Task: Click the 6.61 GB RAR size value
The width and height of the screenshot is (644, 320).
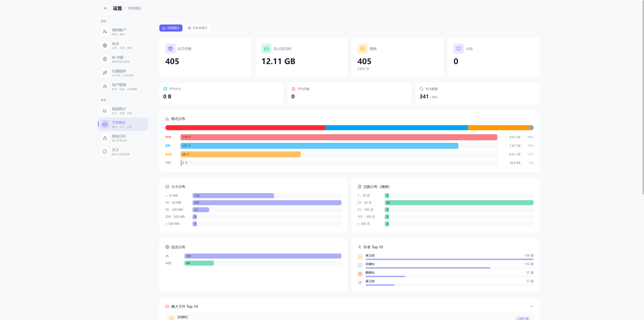Action: click(515, 154)
